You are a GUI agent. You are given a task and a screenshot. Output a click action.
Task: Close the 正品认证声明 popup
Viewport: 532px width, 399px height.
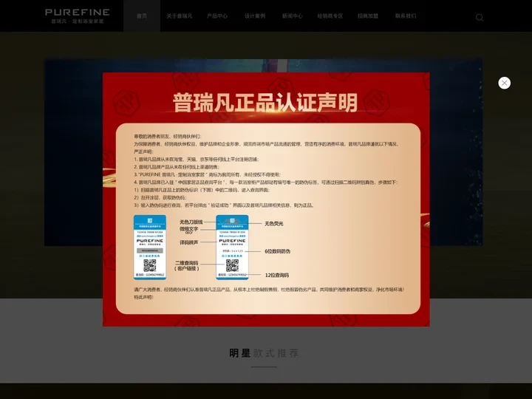[504, 83]
